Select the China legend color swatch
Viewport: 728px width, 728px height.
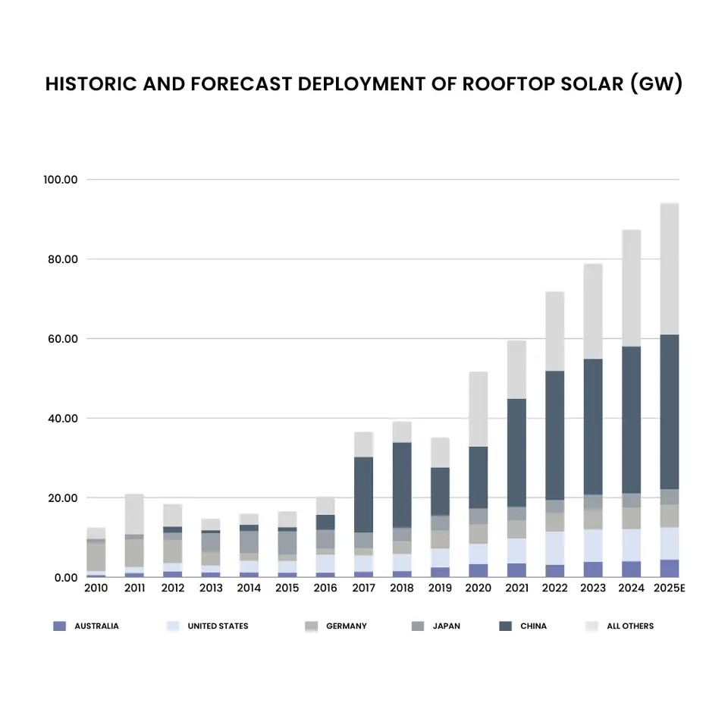pos(505,626)
